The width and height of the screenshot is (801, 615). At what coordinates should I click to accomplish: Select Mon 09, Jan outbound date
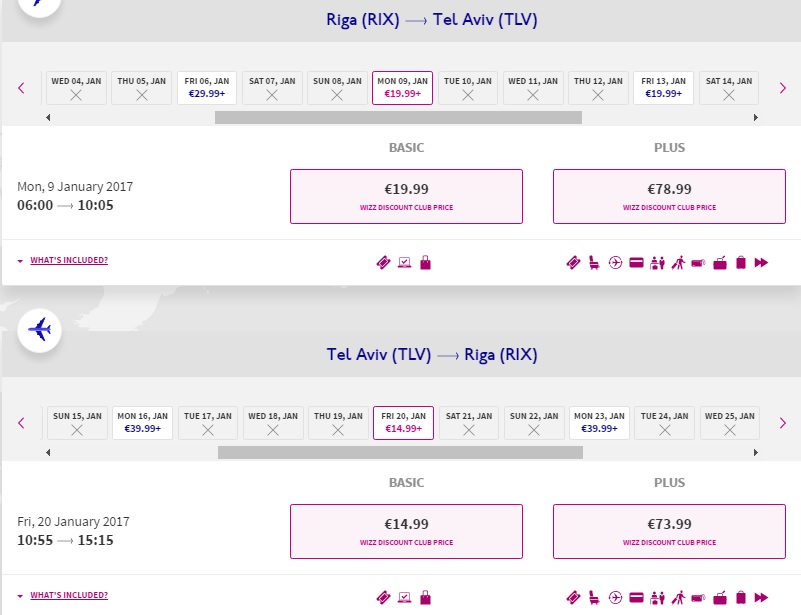[x=403, y=88]
